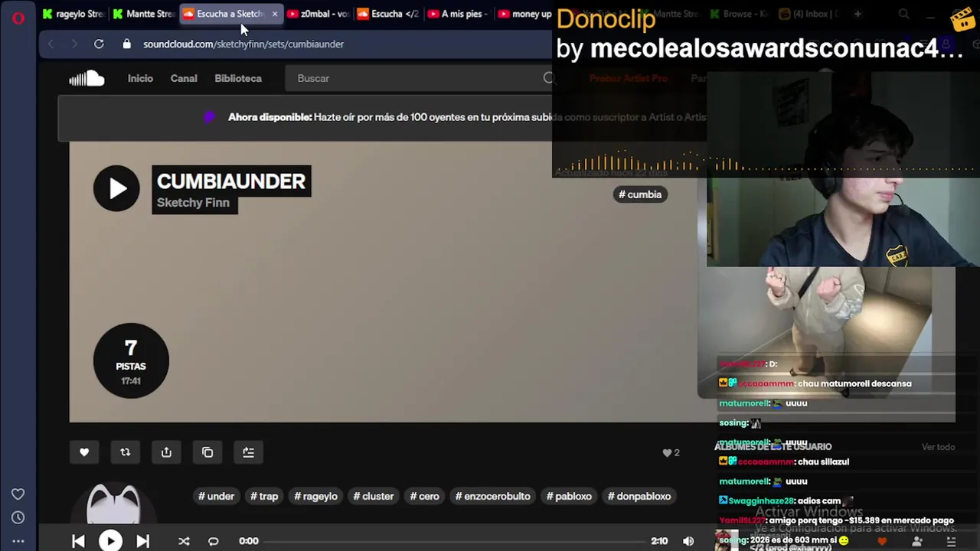Open the # trap tag

tap(264, 496)
